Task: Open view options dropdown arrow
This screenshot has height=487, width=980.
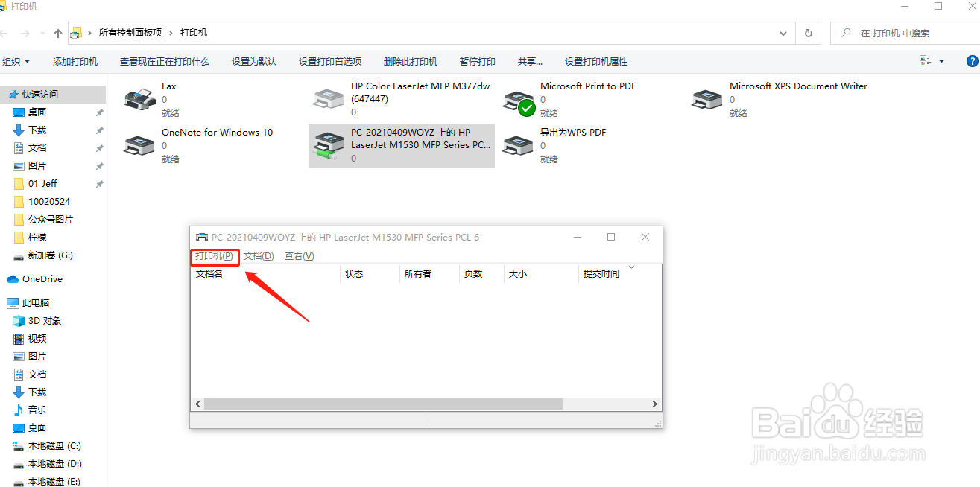Action: coord(941,61)
